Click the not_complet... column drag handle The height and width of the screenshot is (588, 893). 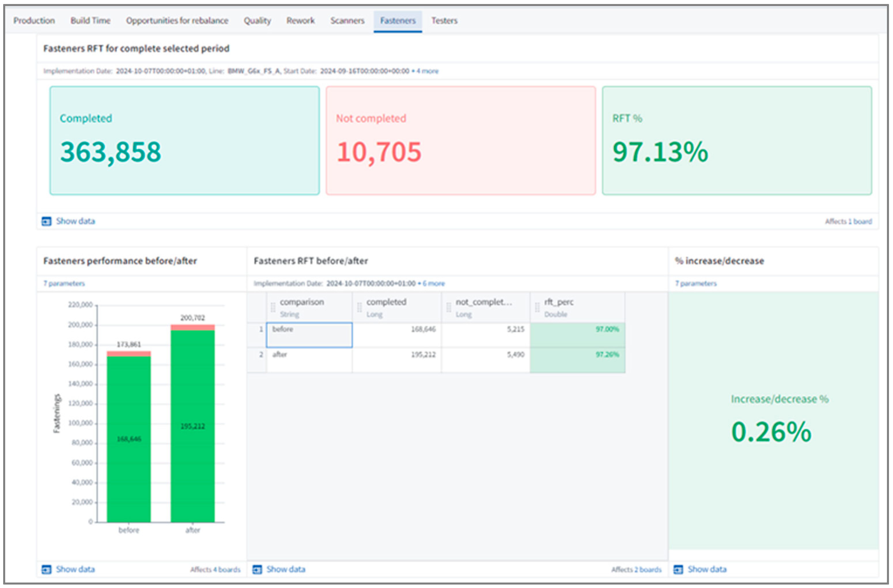click(449, 308)
